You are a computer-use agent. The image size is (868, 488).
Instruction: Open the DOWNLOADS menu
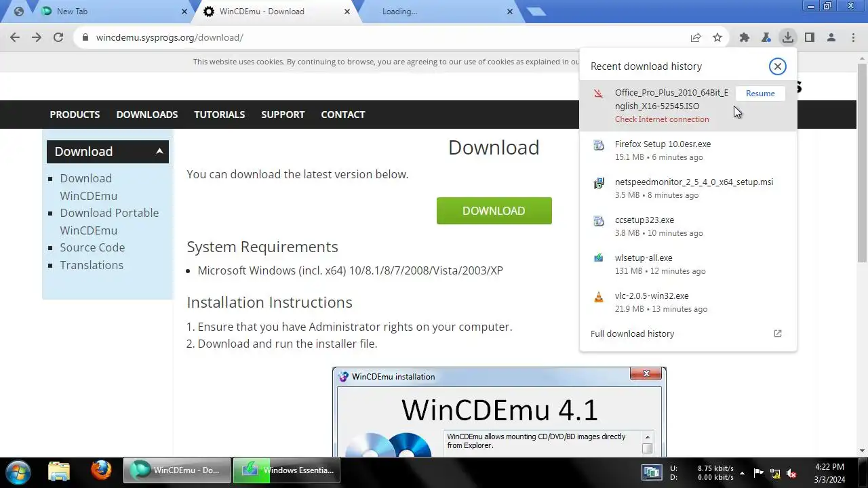(x=147, y=115)
